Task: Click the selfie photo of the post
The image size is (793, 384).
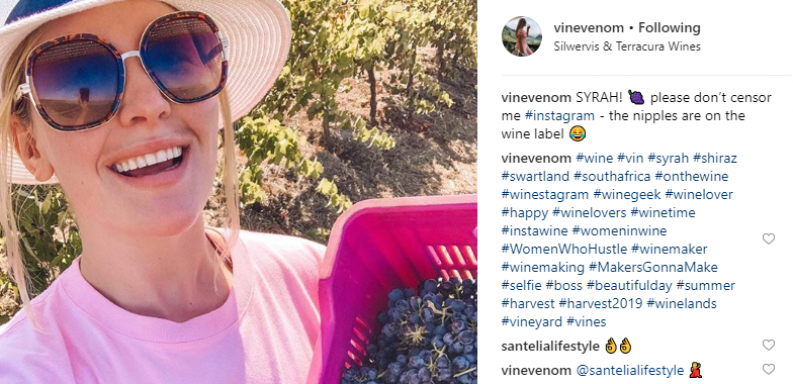Action: click(x=238, y=192)
